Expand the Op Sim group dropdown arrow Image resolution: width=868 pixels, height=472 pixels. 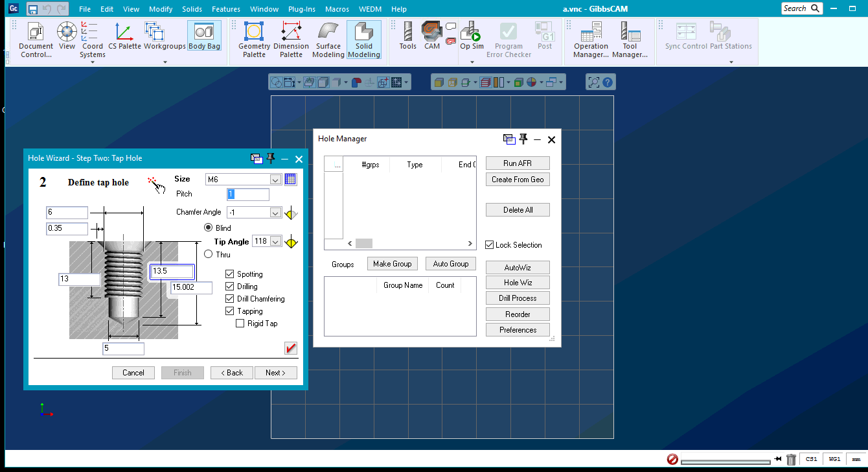(x=472, y=62)
